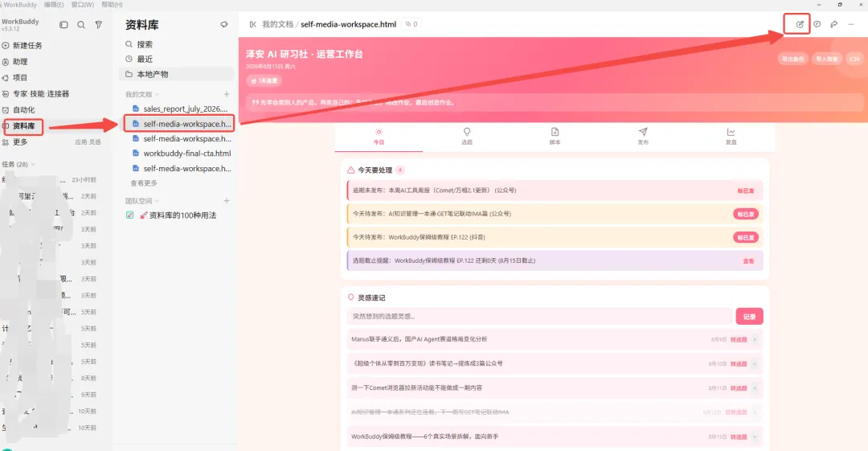The height and width of the screenshot is (451, 868).
Task: Click 转选题 for the Comet浏览器 idea
Action: pos(739,388)
